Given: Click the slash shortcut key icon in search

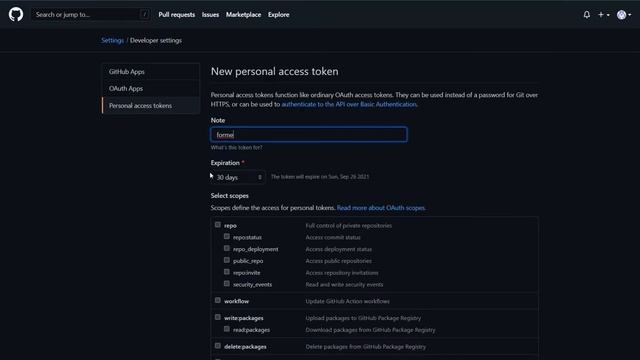Looking at the screenshot, I should coord(144,15).
